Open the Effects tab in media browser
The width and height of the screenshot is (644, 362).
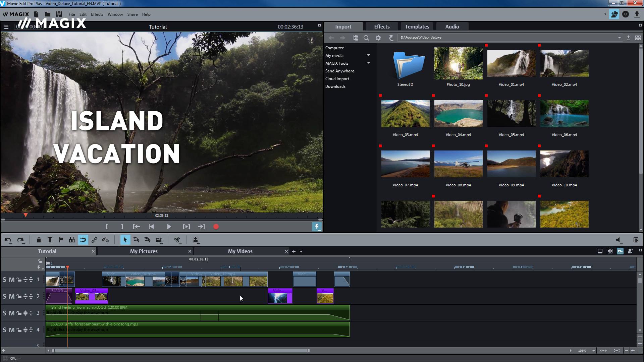coord(381,26)
